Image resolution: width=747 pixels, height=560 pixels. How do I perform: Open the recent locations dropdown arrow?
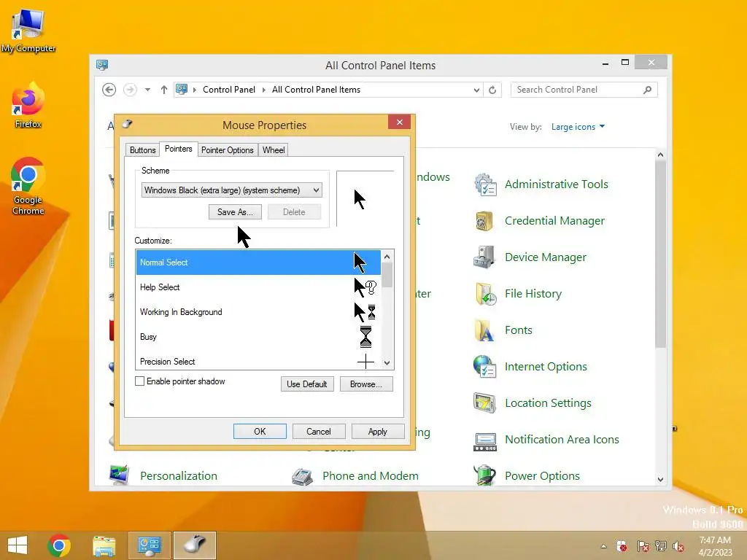click(147, 90)
